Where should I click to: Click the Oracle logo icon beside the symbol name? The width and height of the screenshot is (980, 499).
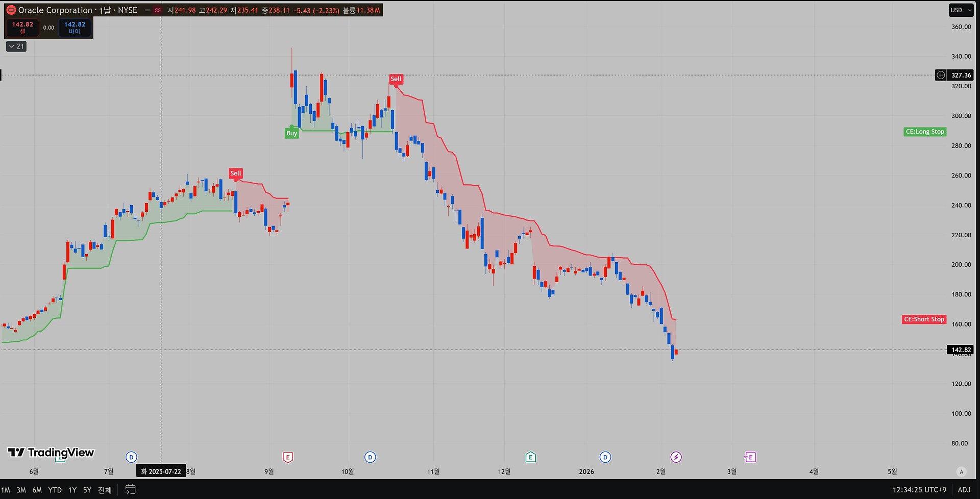(11, 10)
